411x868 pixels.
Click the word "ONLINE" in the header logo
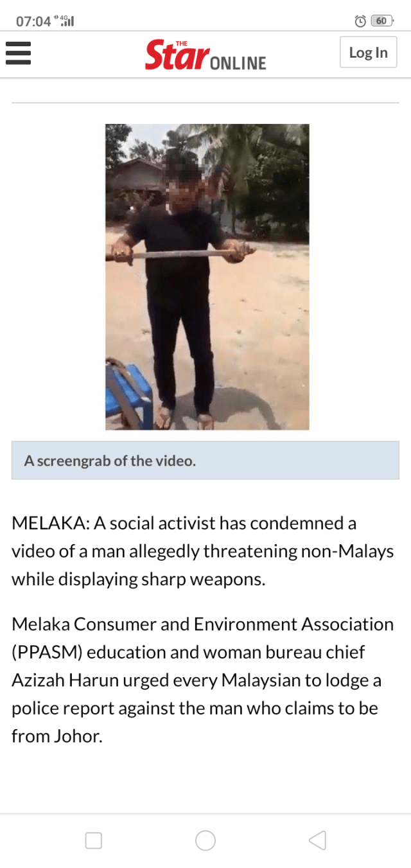click(x=238, y=63)
